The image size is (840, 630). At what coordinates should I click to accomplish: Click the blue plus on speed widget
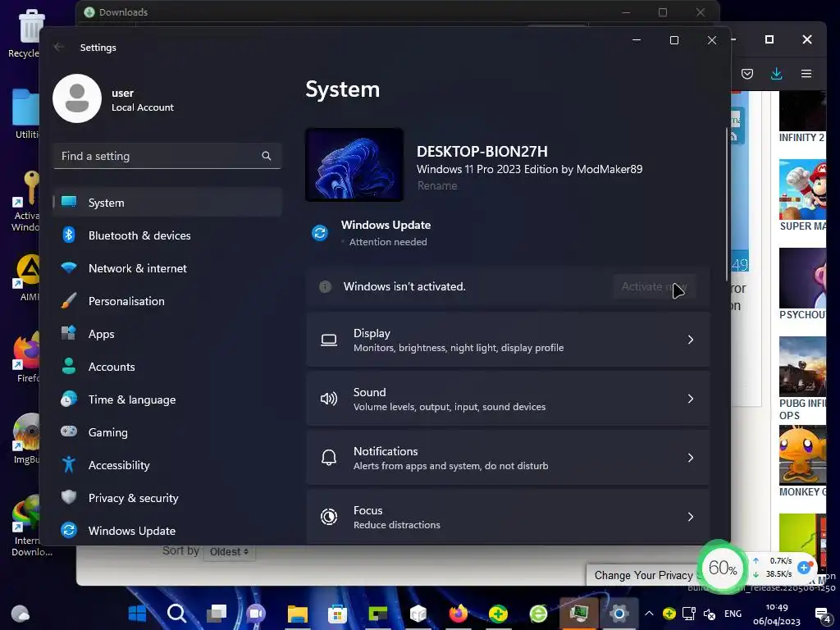[x=804, y=568]
